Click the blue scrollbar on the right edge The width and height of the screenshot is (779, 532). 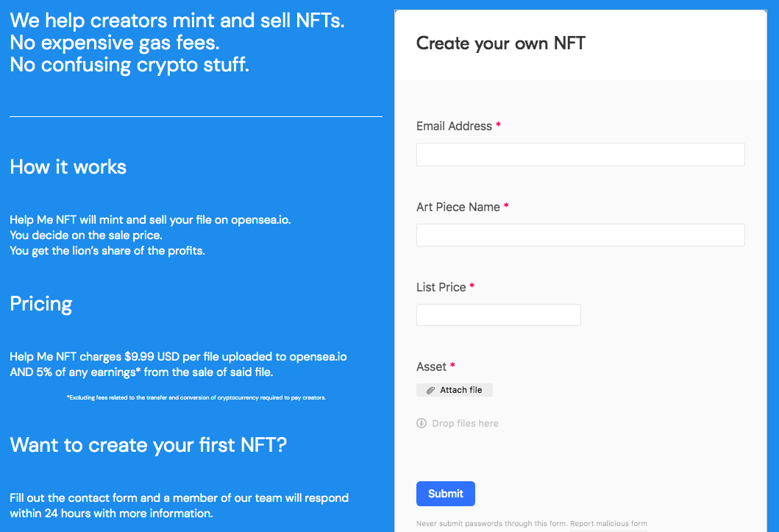(x=774, y=265)
